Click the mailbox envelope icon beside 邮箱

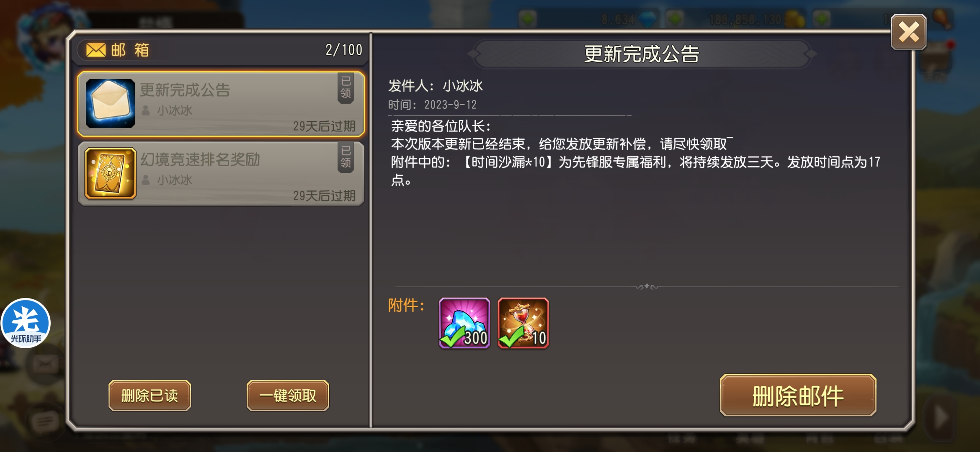(x=96, y=50)
